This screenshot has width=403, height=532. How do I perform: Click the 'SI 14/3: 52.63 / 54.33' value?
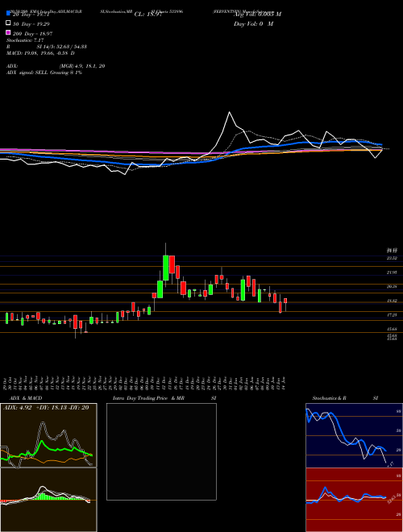[x=62, y=47]
